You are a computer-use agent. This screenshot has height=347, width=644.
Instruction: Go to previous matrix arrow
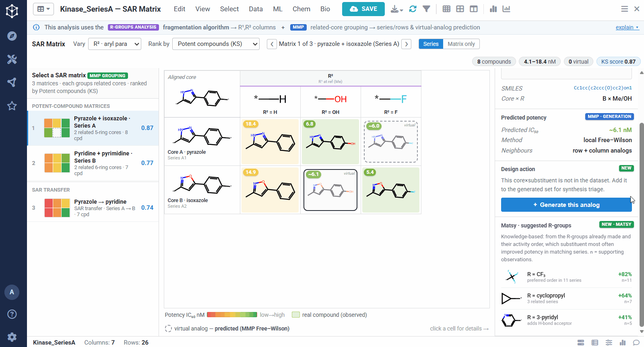[272, 44]
